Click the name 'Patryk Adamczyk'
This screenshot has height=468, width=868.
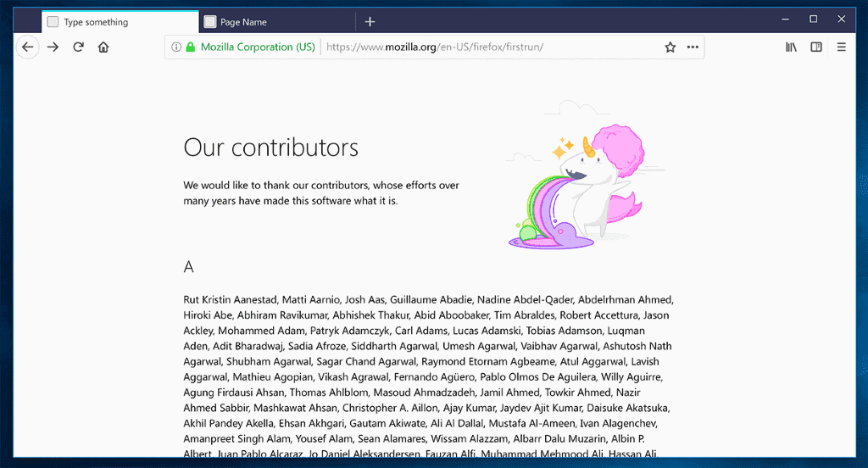[x=349, y=331]
